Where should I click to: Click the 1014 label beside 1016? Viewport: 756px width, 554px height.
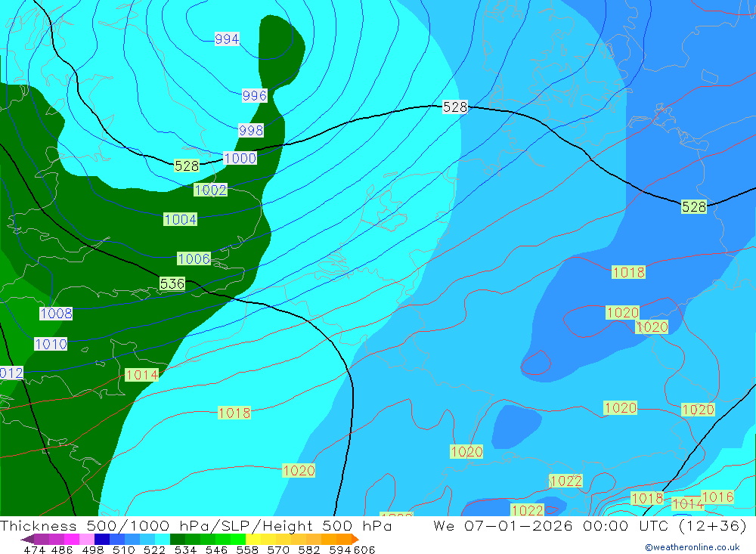coord(687,504)
